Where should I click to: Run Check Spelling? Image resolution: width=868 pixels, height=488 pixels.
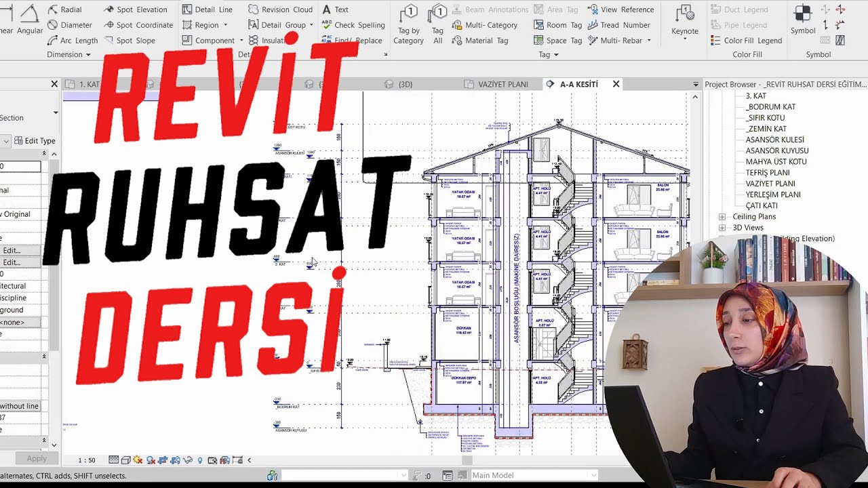click(353, 25)
